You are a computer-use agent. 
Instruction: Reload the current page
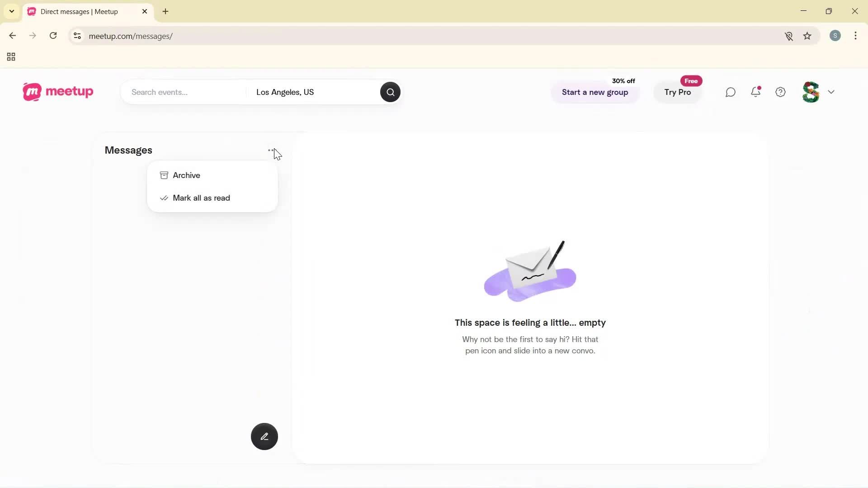click(x=53, y=36)
